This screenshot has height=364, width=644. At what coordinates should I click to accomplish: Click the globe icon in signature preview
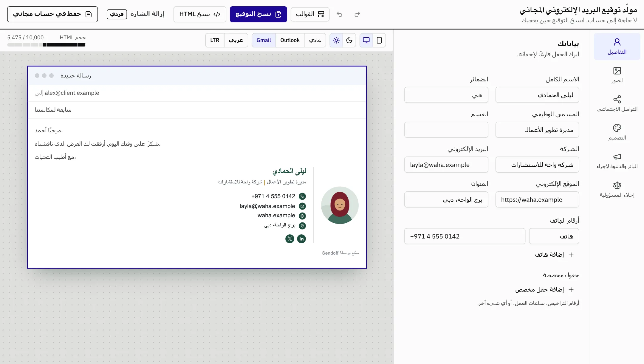tap(302, 216)
